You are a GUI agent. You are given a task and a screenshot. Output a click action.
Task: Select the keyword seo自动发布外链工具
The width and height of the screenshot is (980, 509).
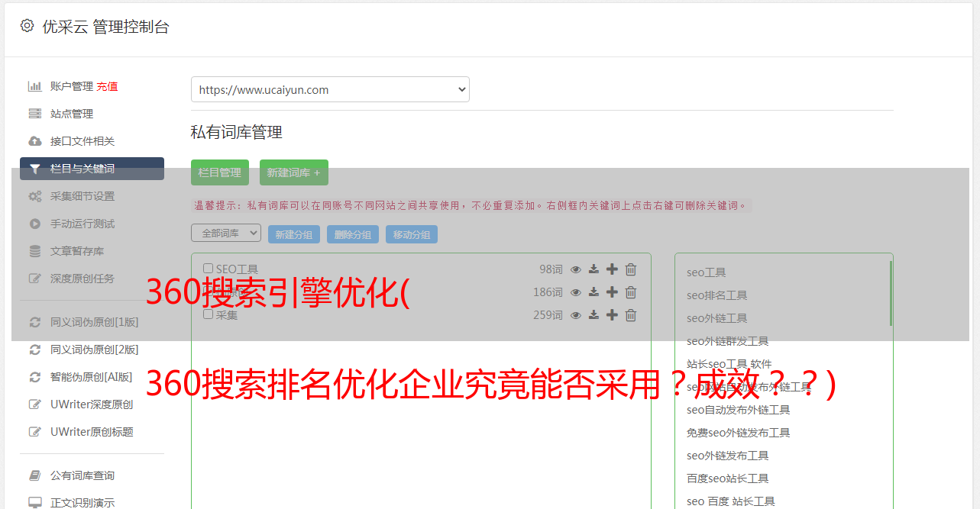739,410
